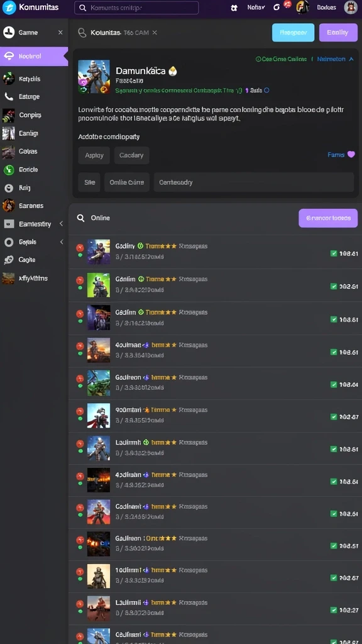Click the puzzle icon left of Nofiav
Screen dimensions: 362x644
click(234, 8)
